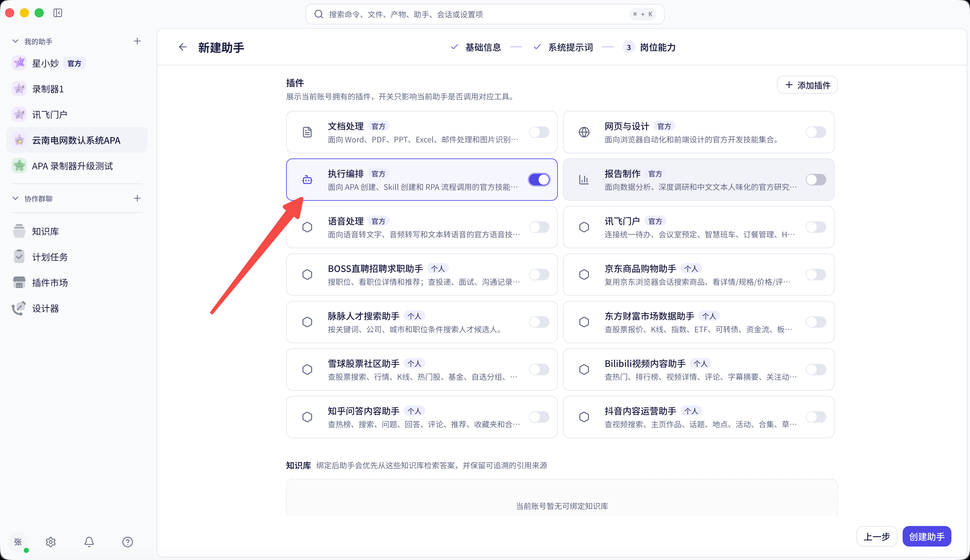Turn on Bilibili视频内容助手 toggle
This screenshot has height=560, width=970.
coord(816,369)
